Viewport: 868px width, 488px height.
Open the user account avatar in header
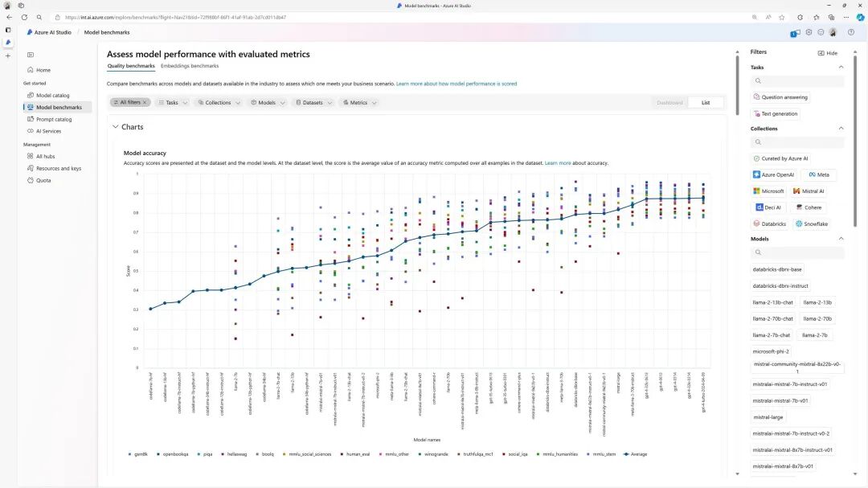(833, 32)
